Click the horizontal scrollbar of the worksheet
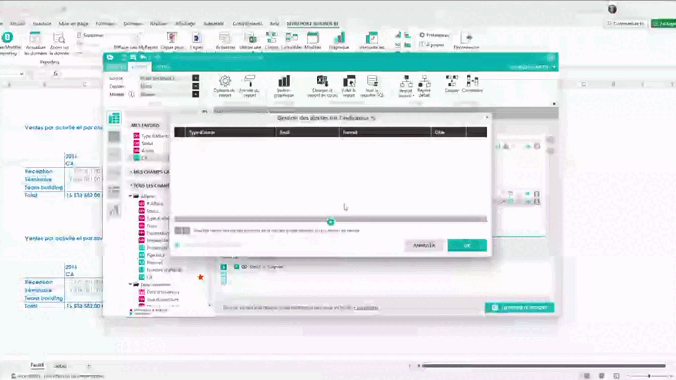 (544, 366)
